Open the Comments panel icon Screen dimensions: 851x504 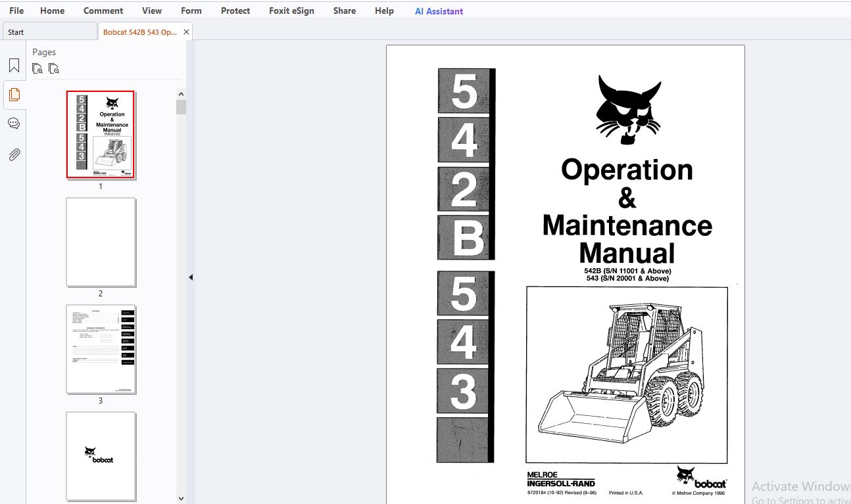14,124
